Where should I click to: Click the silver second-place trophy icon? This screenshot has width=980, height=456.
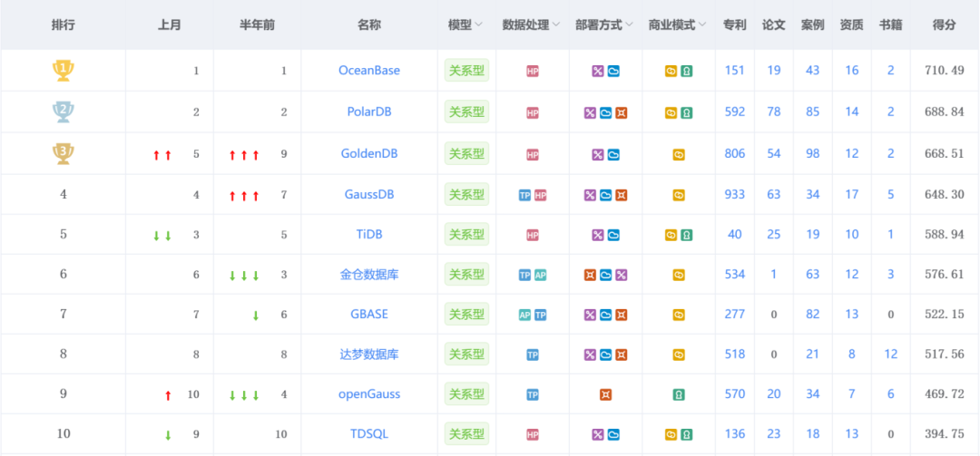(x=64, y=112)
